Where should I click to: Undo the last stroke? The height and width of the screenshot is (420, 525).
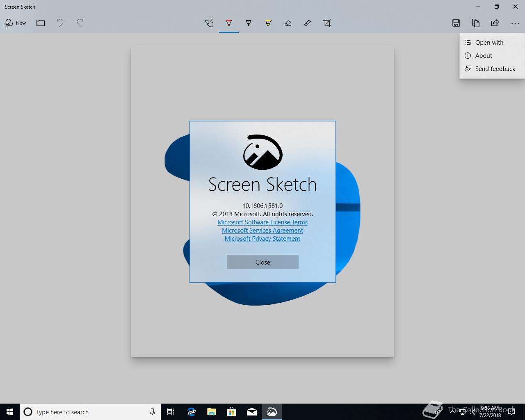coord(60,23)
